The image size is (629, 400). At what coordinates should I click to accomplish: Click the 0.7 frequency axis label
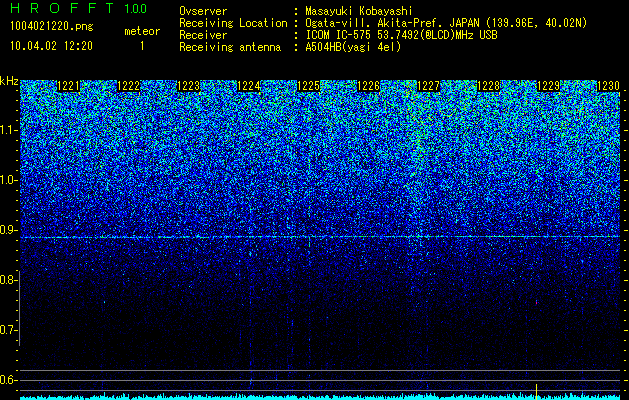point(9,330)
